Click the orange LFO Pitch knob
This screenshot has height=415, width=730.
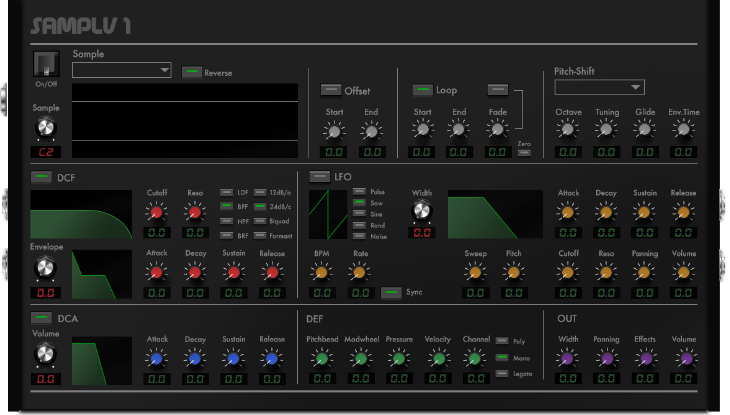(x=514, y=272)
